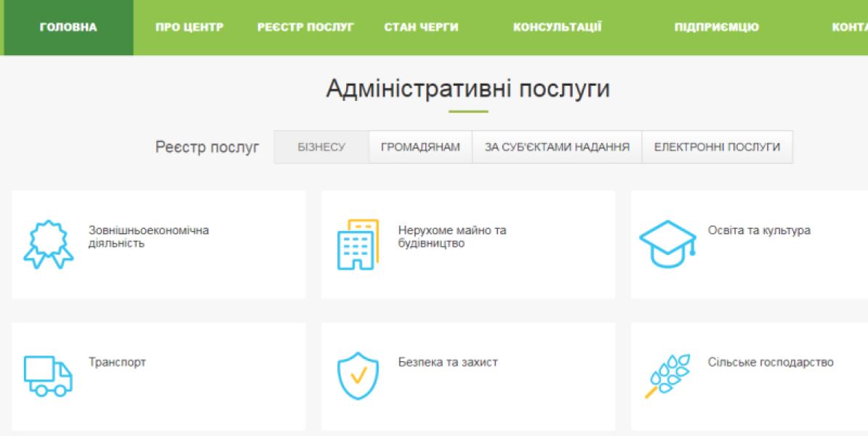Open the ПІДПРИЄМЦЮ menu item
This screenshot has width=868, height=436.
716,28
